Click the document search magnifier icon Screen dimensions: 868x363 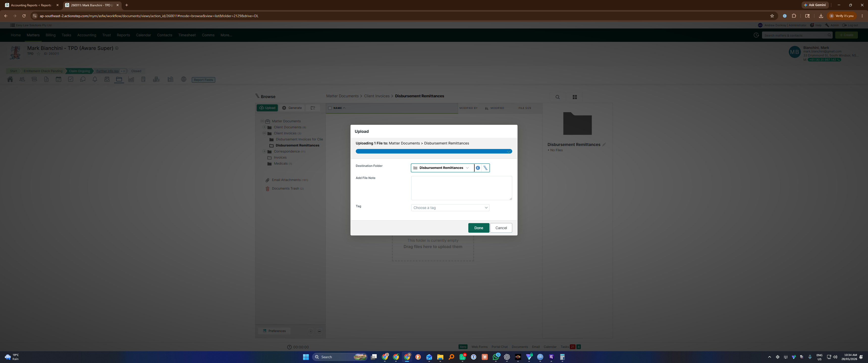(558, 97)
